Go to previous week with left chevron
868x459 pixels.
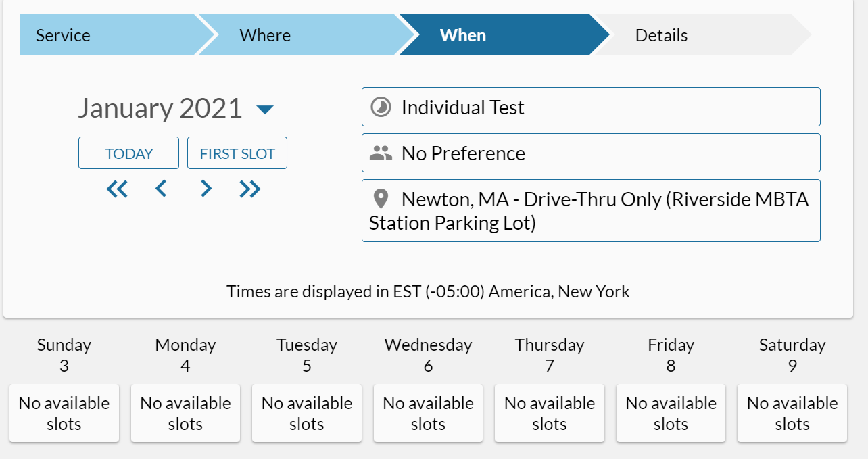click(161, 189)
